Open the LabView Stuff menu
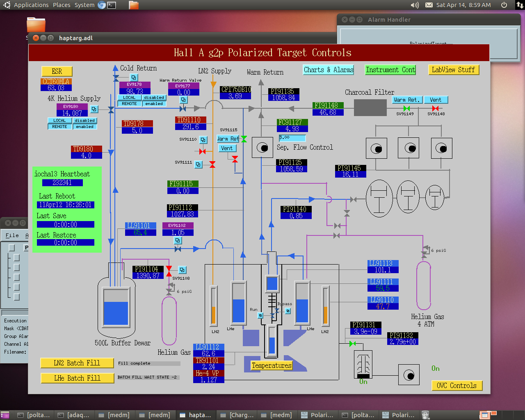The image size is (525, 420). [453, 70]
